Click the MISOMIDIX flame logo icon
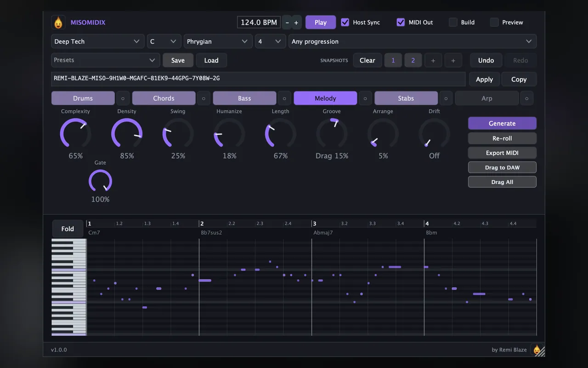The image size is (588, 368). 58,22
